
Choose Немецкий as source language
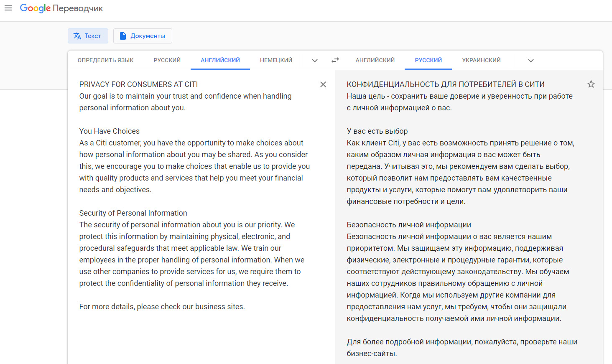(x=276, y=60)
